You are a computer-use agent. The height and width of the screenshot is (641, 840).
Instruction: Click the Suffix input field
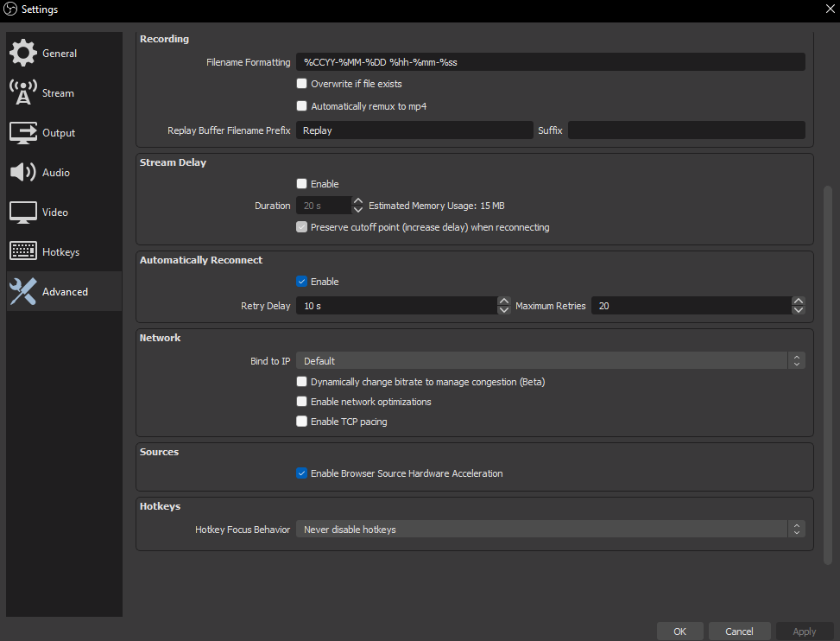point(686,130)
